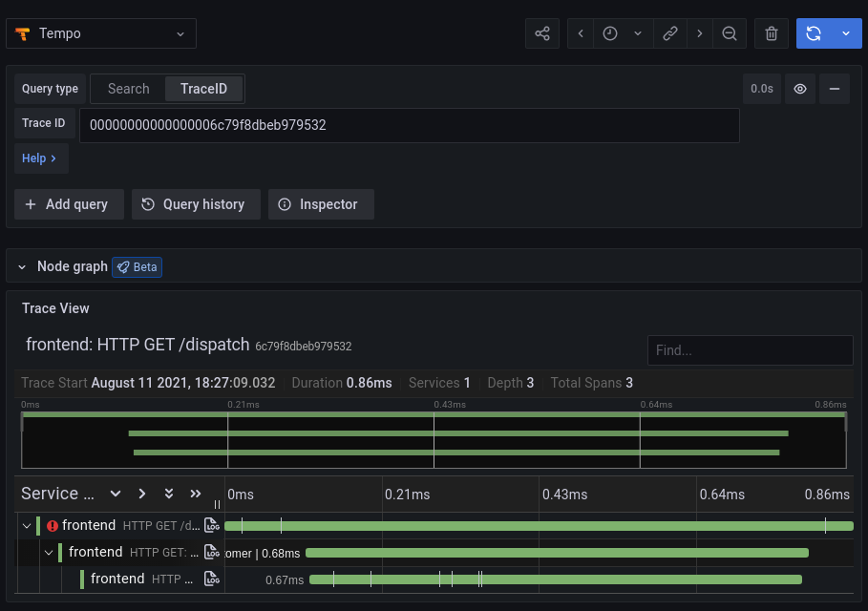This screenshot has width=868, height=611.
Task: Hide query results using the eye toggle
Action: 800,88
